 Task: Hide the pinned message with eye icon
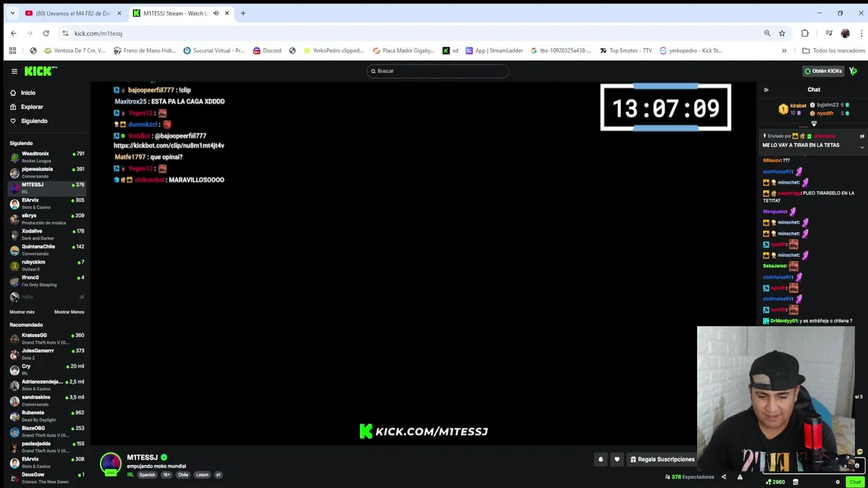click(862, 136)
